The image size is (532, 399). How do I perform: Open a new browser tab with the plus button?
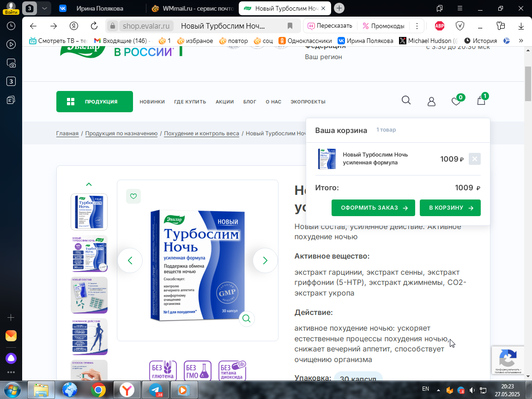[x=339, y=8]
